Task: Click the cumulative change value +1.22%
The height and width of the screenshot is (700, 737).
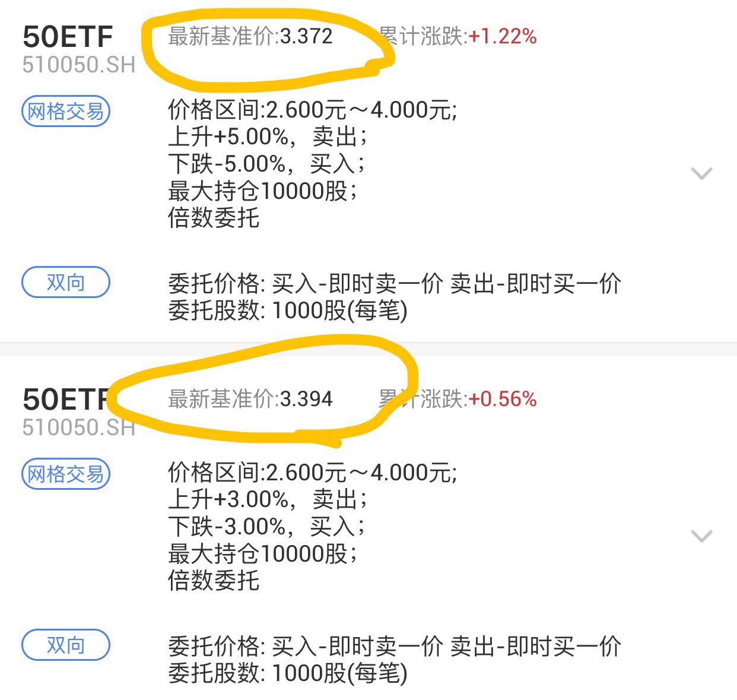Action: tap(503, 36)
